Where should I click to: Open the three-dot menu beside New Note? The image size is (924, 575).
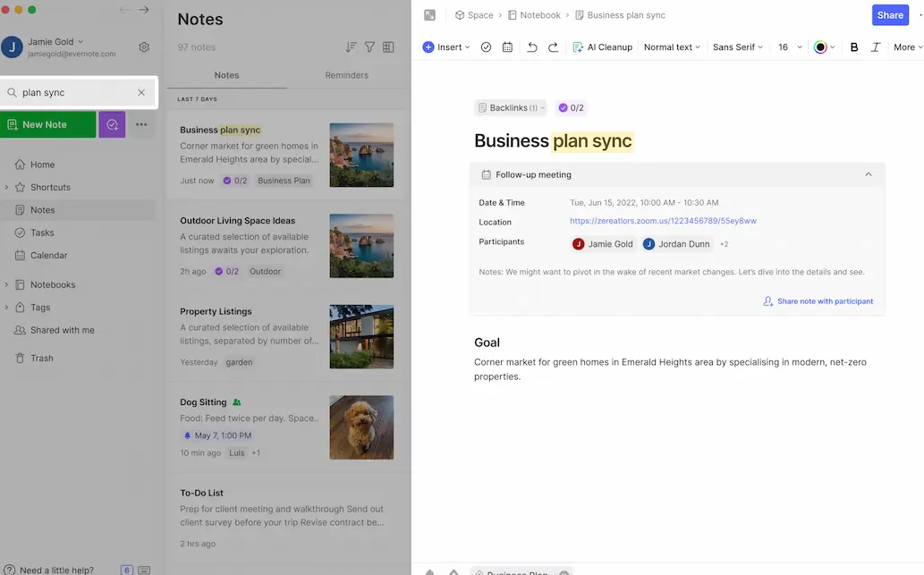coord(141,124)
